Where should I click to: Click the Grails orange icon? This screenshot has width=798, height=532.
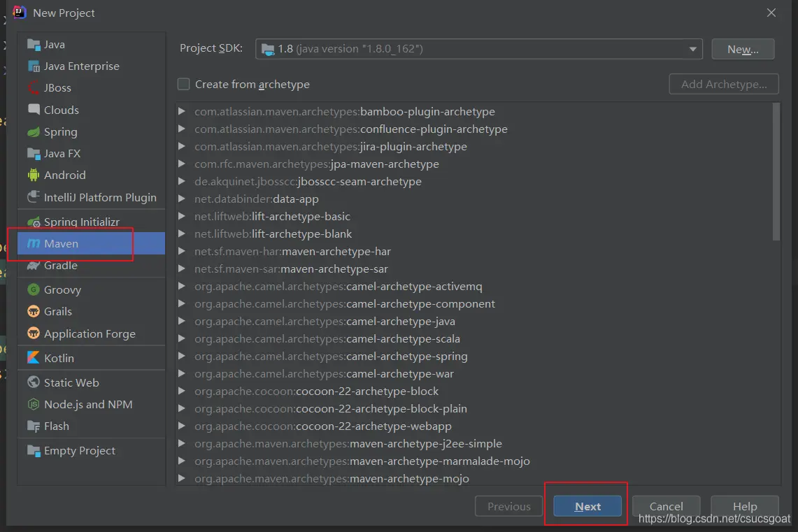click(x=34, y=312)
